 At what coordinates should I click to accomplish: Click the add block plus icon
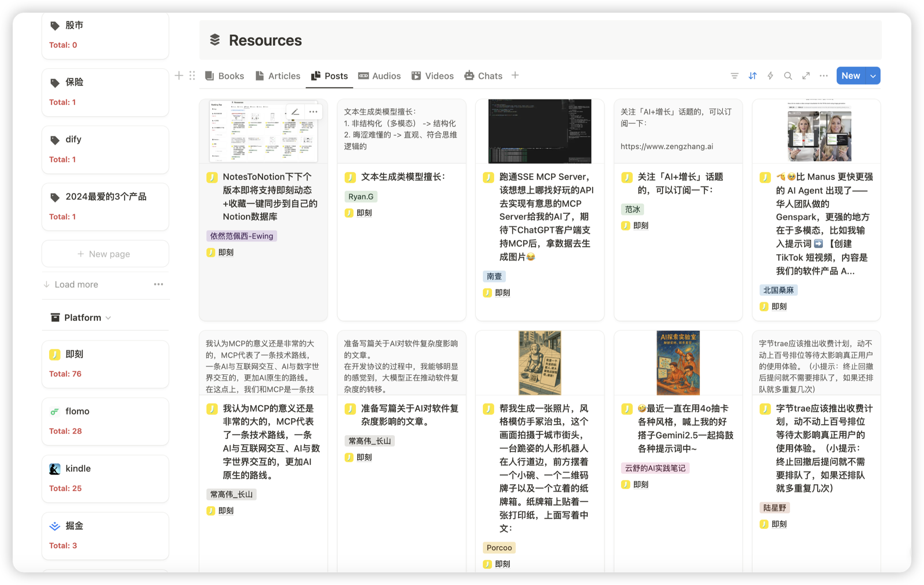point(179,76)
